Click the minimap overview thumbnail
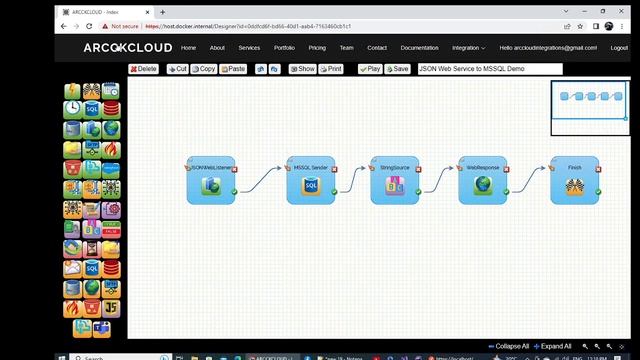Screen dimensions: 640x360 tap(590, 108)
